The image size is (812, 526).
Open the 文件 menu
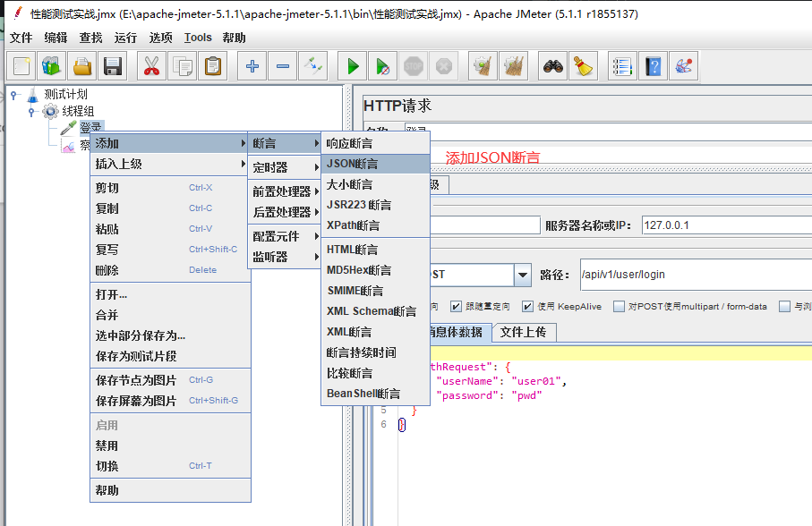21,38
